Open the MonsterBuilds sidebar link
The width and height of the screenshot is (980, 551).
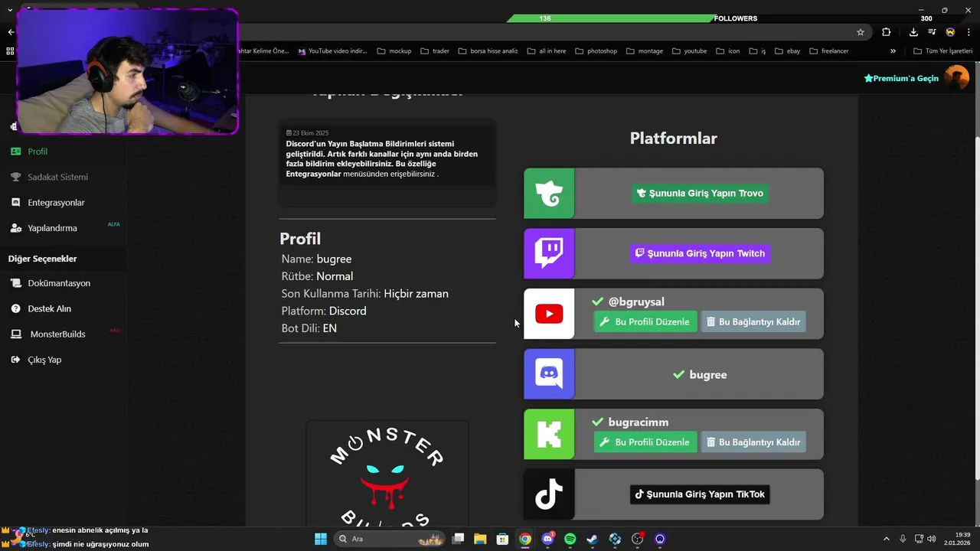click(x=57, y=334)
